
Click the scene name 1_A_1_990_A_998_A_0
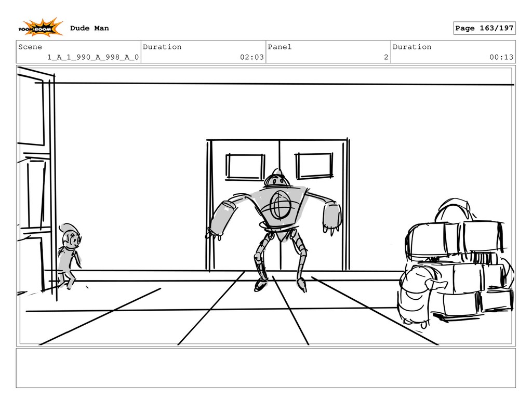pyautogui.click(x=93, y=57)
